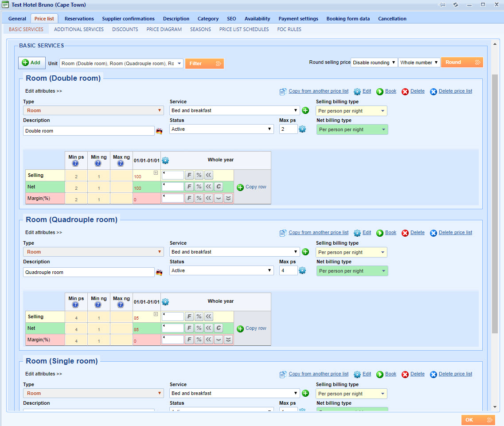Click the Edit link for Double room

click(x=367, y=91)
